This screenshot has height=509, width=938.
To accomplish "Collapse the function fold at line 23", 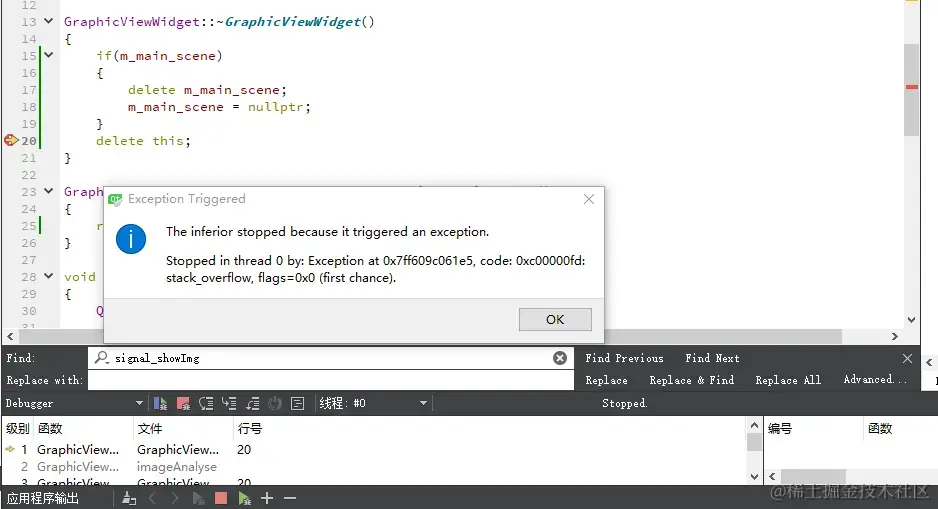I will point(48,191).
